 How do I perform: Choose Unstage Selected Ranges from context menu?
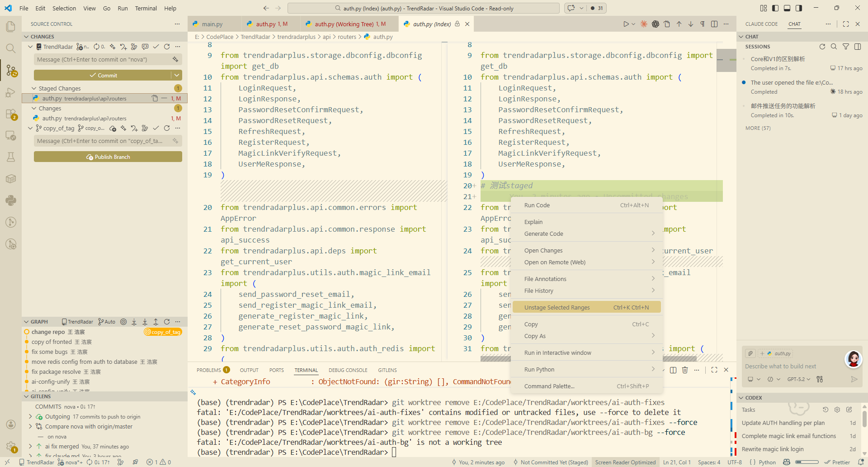click(x=557, y=307)
